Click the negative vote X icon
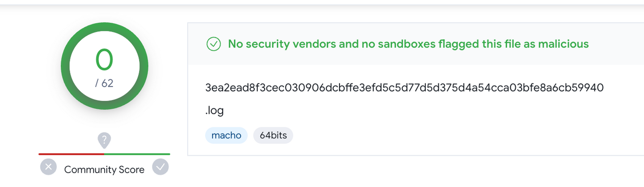644x187 pixels. pos(48,167)
